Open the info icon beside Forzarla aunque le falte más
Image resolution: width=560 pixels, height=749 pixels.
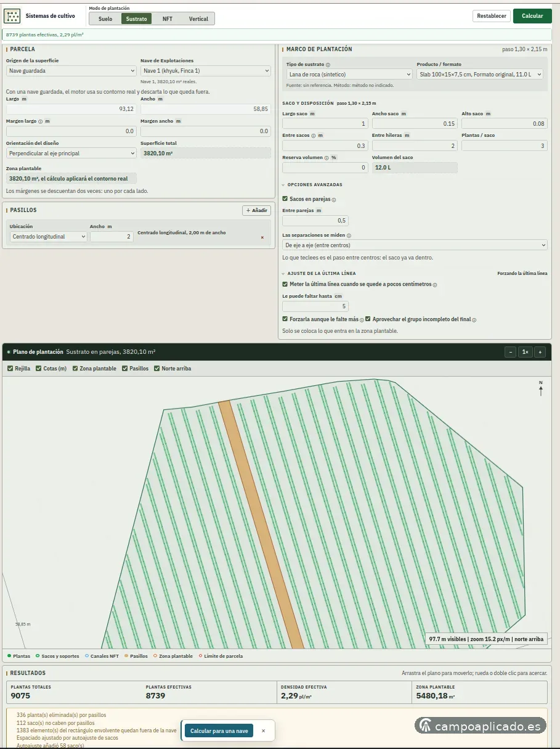tap(362, 320)
